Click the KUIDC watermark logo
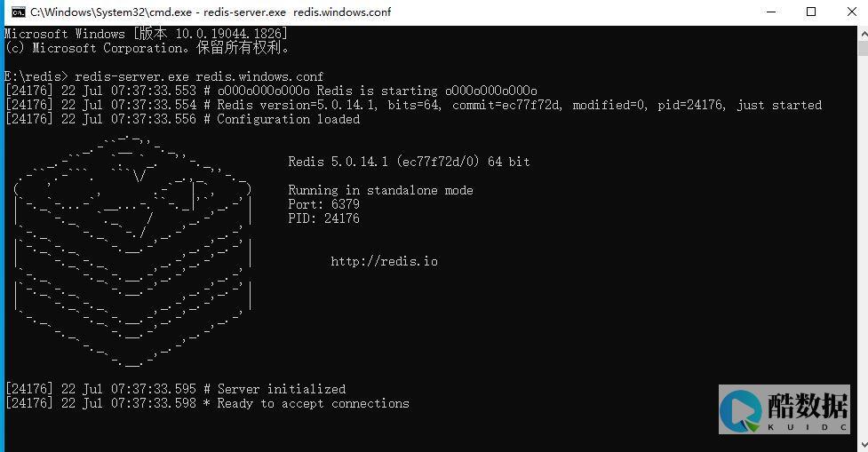The image size is (868, 452). click(784, 409)
